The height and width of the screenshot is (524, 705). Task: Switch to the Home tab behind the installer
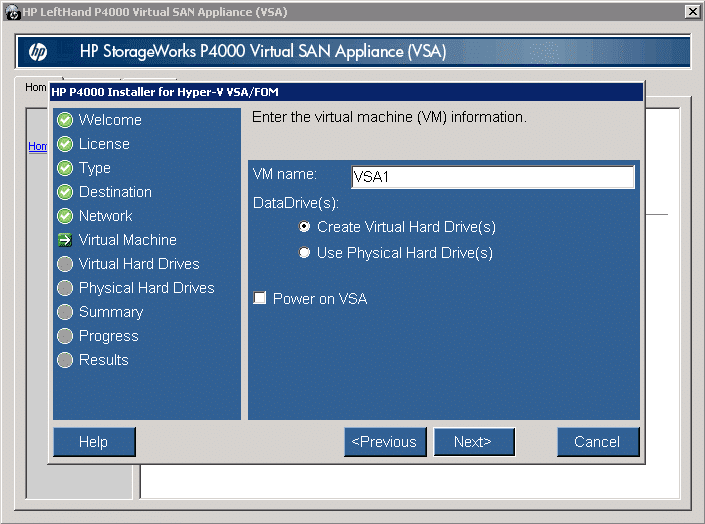coord(35,87)
